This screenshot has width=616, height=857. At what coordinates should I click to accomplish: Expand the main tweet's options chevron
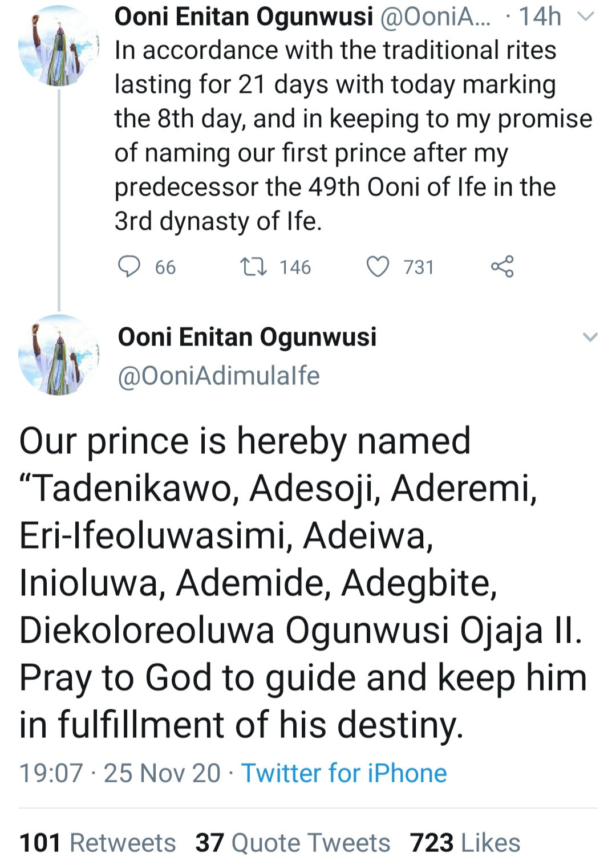pos(590,337)
